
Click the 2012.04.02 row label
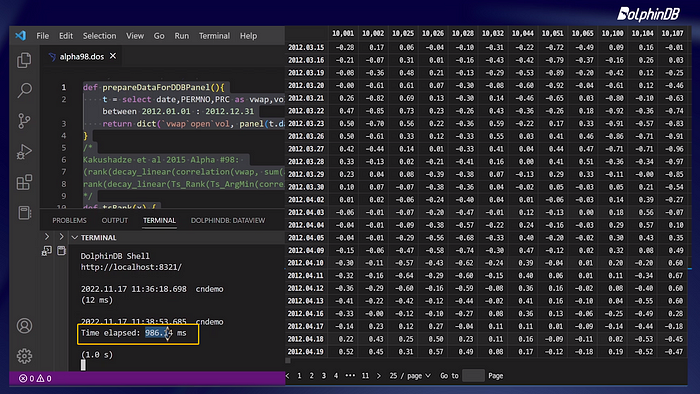pyautogui.click(x=306, y=199)
